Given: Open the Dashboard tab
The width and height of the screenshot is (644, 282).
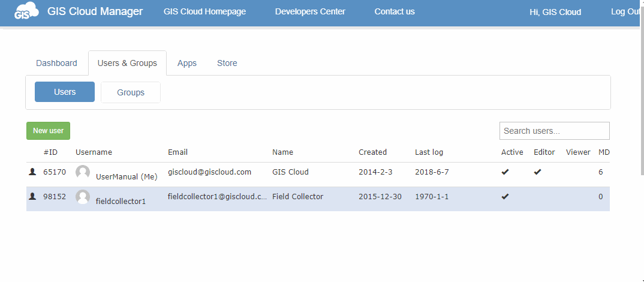Looking at the screenshot, I should click(x=57, y=63).
